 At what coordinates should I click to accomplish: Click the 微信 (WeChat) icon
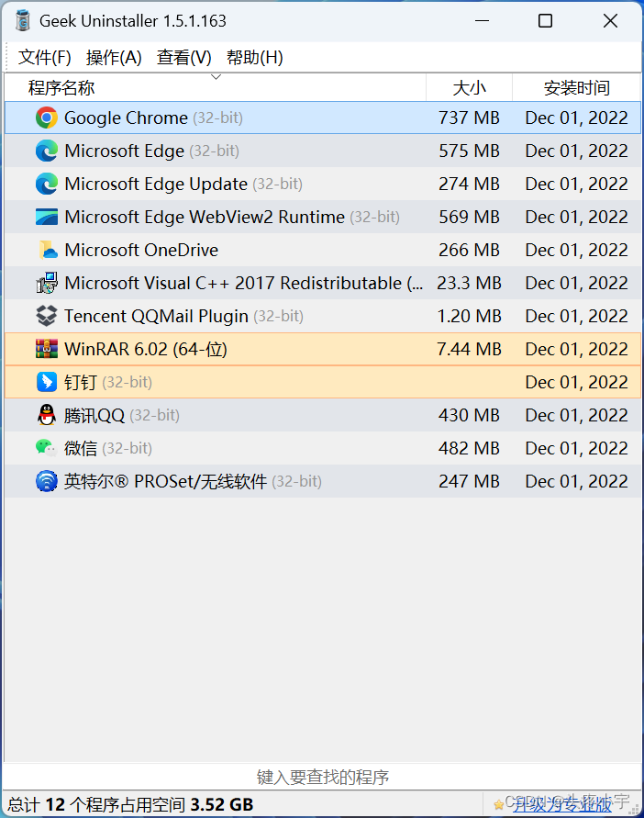point(46,448)
